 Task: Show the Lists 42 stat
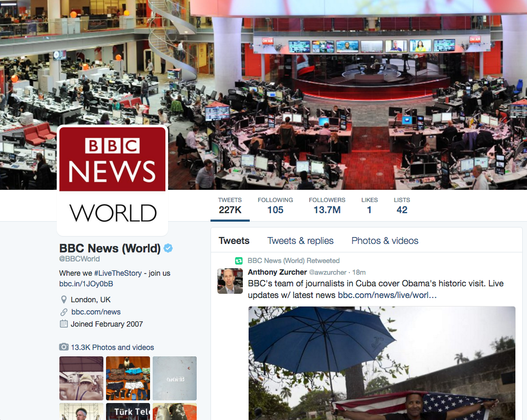coord(402,206)
